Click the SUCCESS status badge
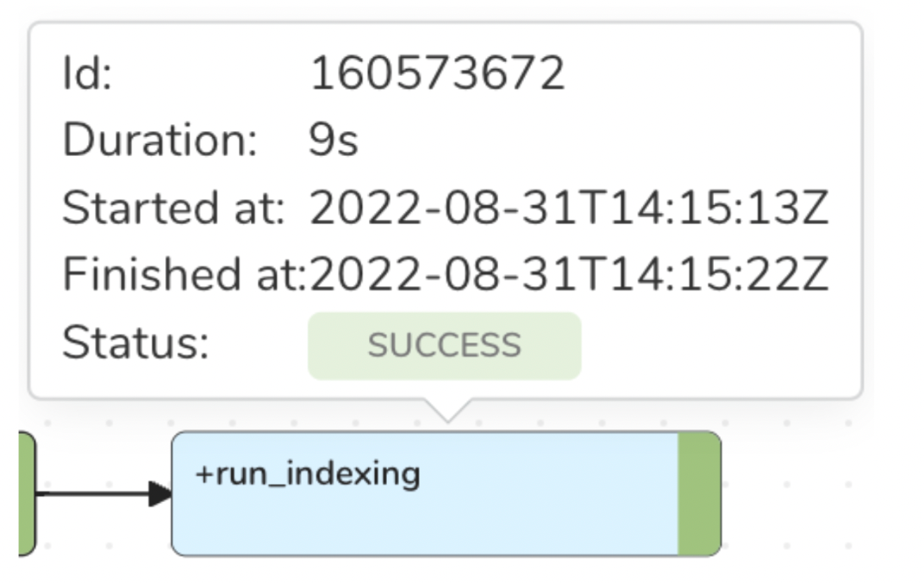 [x=444, y=346]
